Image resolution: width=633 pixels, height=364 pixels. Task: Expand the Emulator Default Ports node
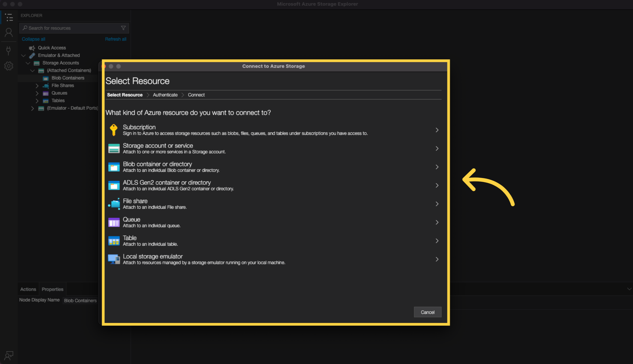[x=32, y=108]
